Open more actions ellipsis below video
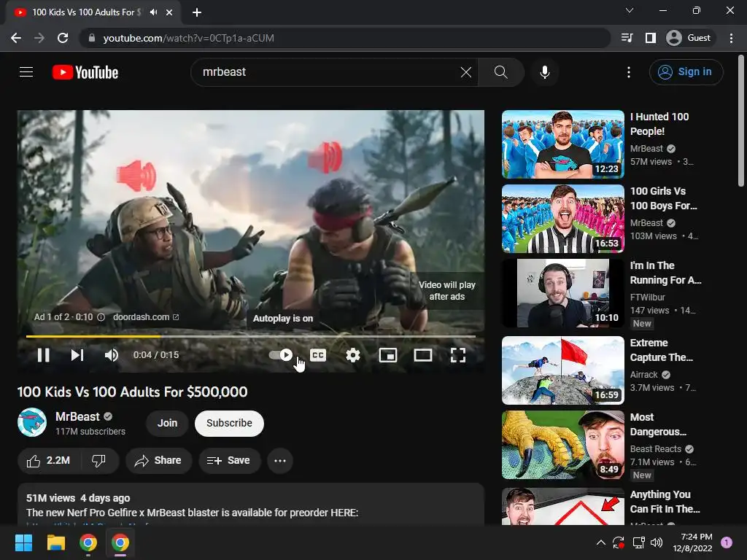 pyautogui.click(x=280, y=461)
